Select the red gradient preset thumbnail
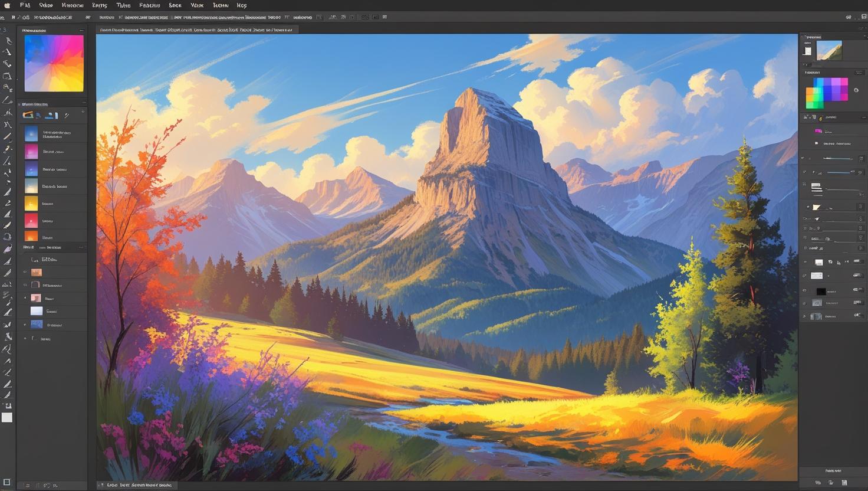Viewport: 868px width, 491px height. pyautogui.click(x=31, y=221)
